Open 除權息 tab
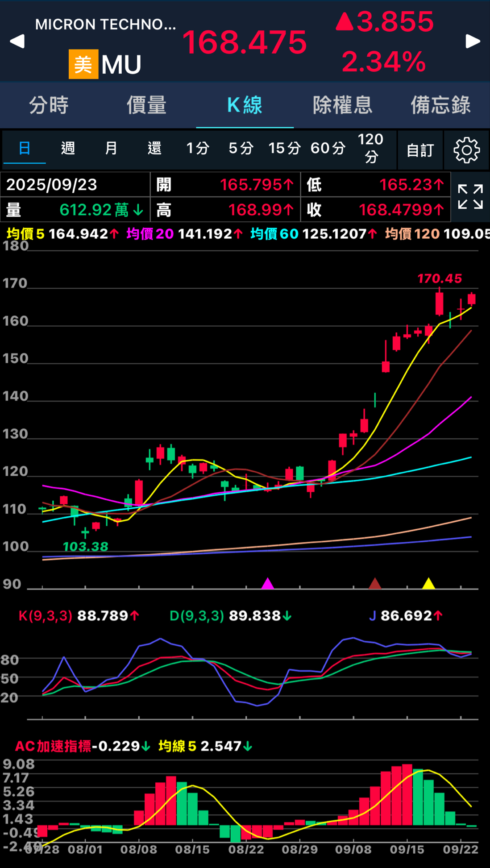 tap(343, 105)
